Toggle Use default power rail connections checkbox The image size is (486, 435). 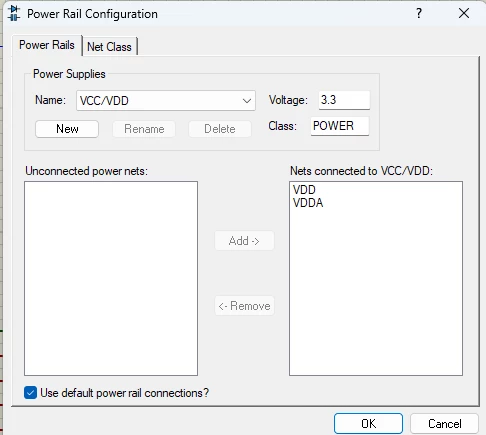coord(30,393)
